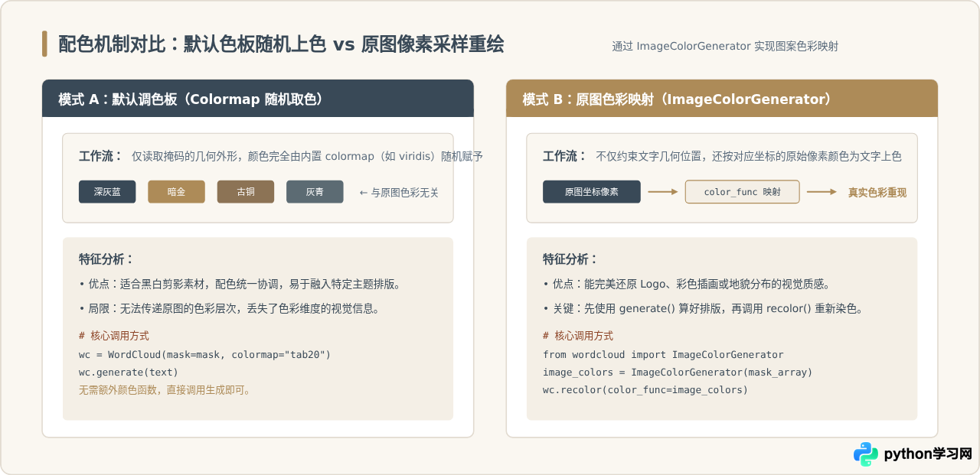Click the line 关键：先使用 generate() 算好排版
The height and width of the screenshot is (475, 980).
pos(703,309)
